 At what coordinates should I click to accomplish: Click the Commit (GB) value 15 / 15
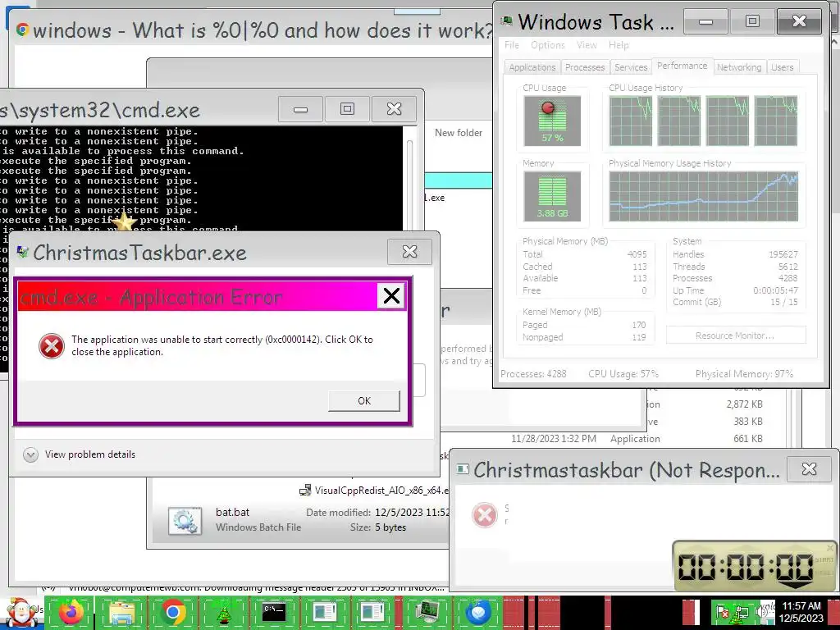[x=783, y=302]
